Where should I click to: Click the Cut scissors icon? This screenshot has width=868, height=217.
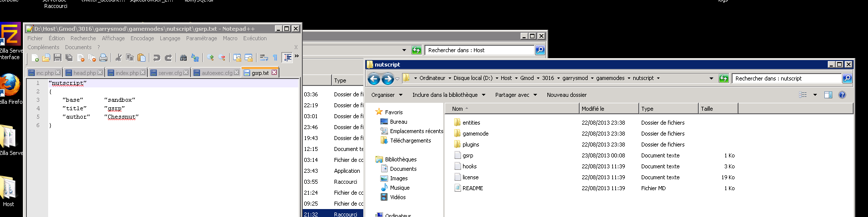118,58
